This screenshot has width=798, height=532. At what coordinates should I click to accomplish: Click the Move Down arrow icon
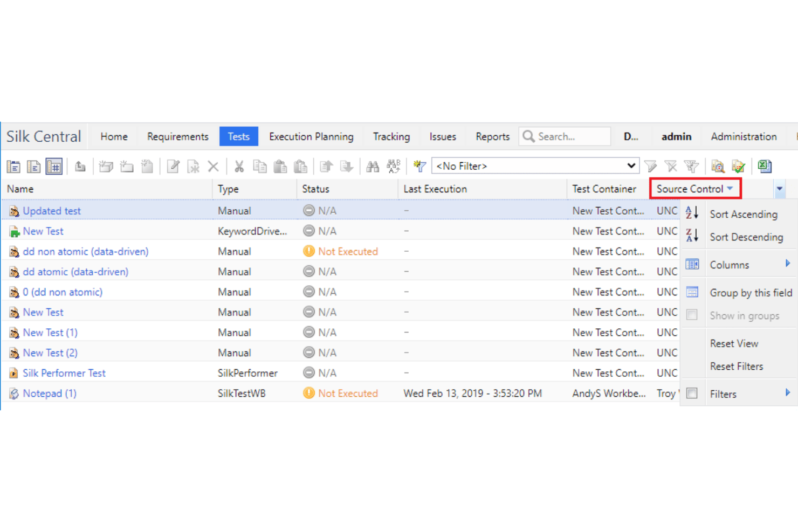[347, 167]
